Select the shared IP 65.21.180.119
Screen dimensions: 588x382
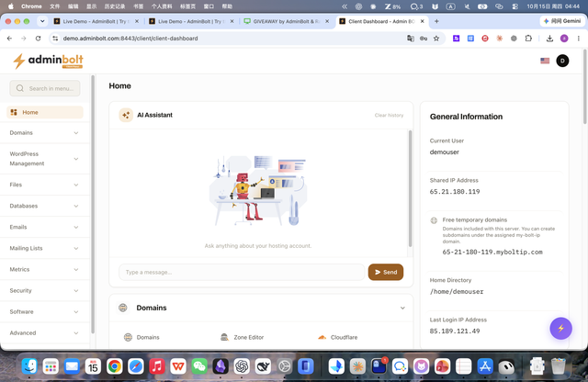click(x=455, y=192)
